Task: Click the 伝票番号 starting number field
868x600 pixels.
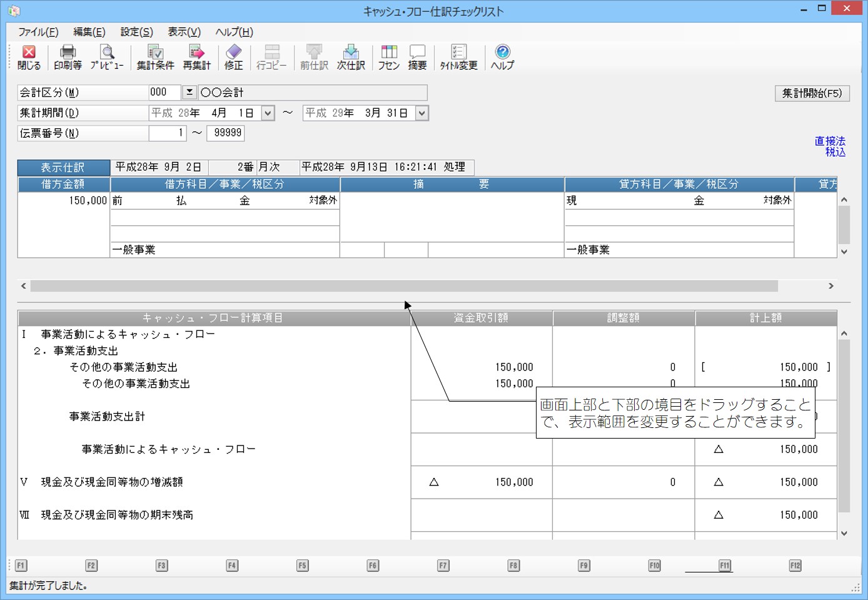Action: point(167,133)
